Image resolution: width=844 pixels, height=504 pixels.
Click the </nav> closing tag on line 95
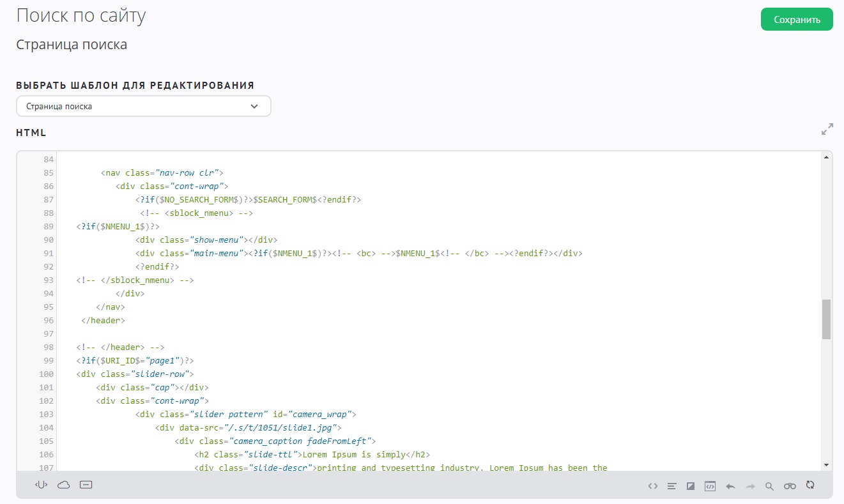point(111,307)
